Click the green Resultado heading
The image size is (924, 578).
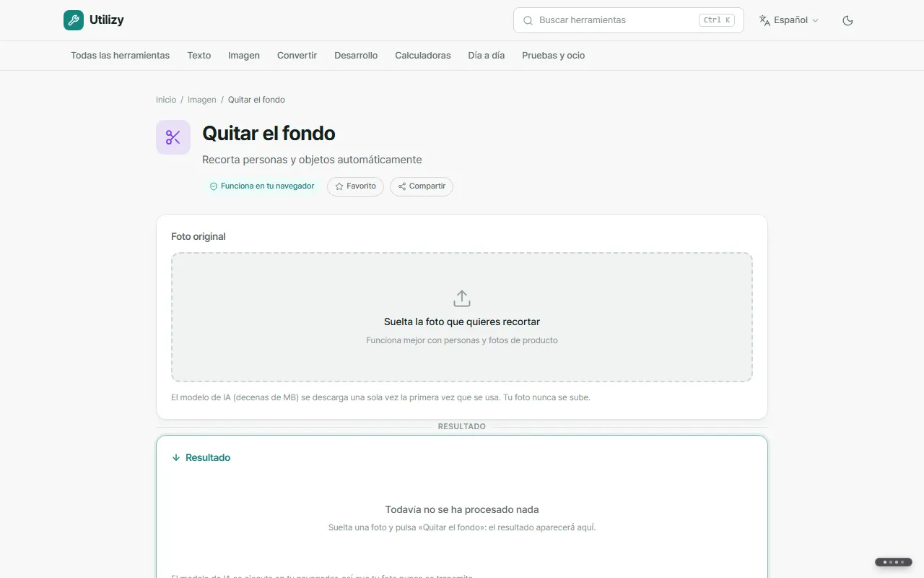tap(208, 458)
